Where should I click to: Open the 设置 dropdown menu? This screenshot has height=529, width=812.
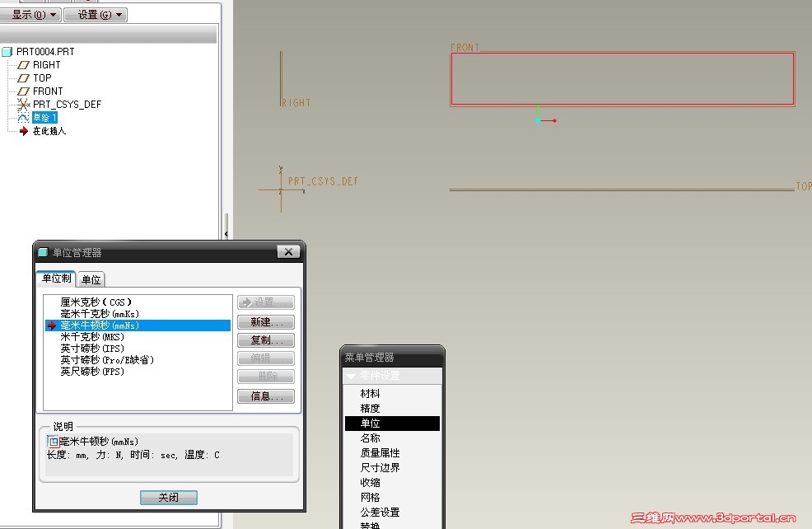click(96, 15)
